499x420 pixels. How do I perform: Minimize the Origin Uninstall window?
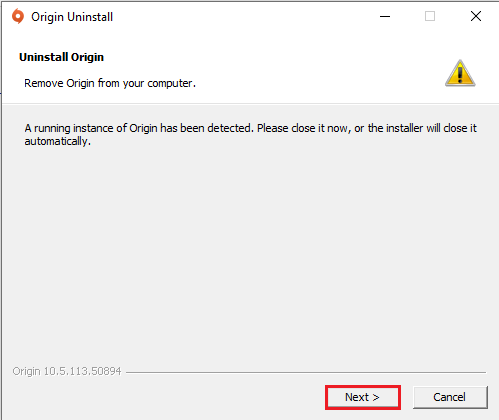coord(385,16)
